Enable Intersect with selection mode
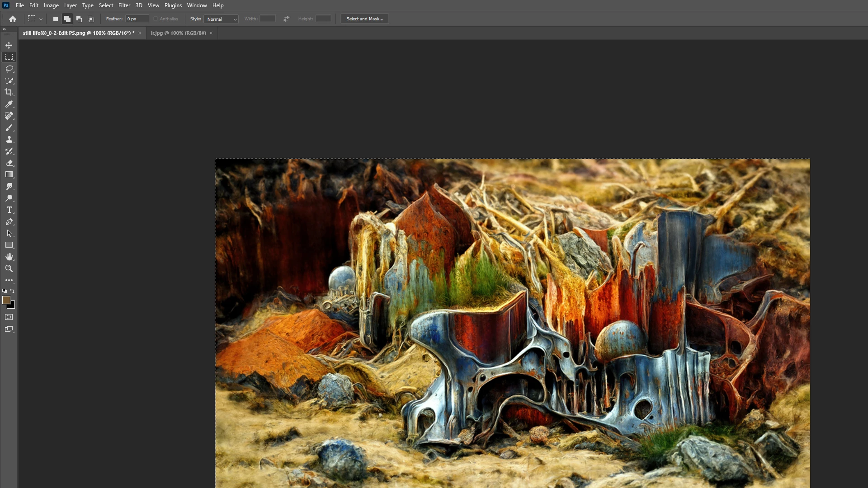 pos(91,19)
